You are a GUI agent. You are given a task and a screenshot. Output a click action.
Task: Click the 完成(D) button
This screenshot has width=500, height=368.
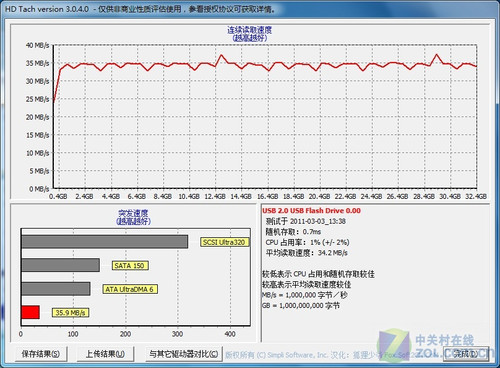(x=466, y=354)
